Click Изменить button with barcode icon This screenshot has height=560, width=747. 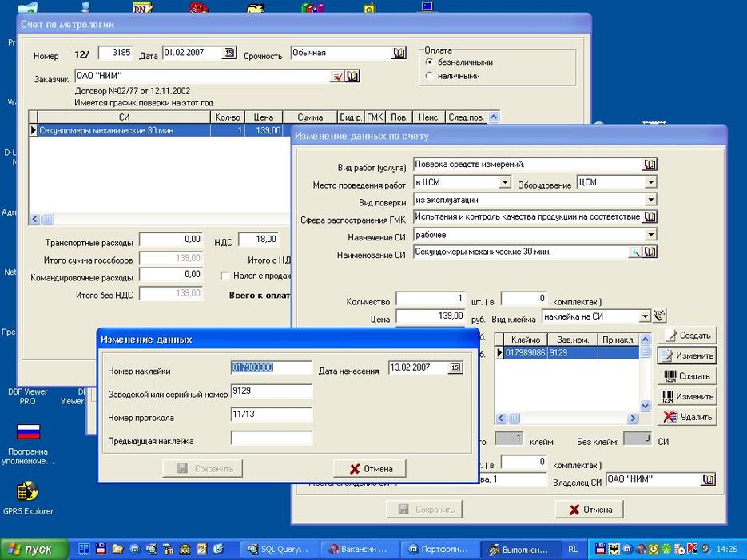pos(687,397)
